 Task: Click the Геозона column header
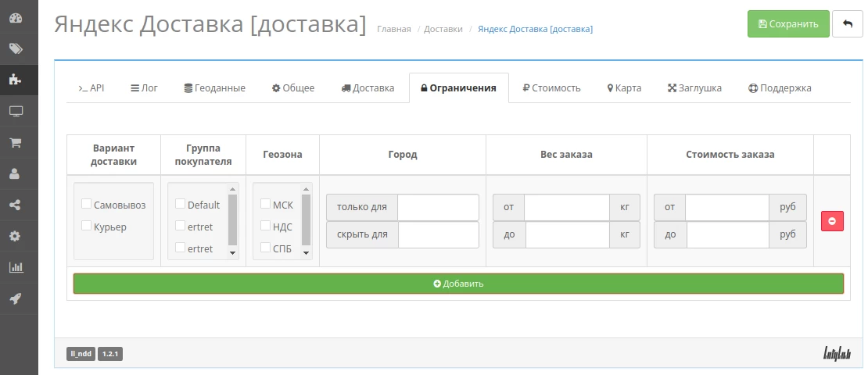282,155
